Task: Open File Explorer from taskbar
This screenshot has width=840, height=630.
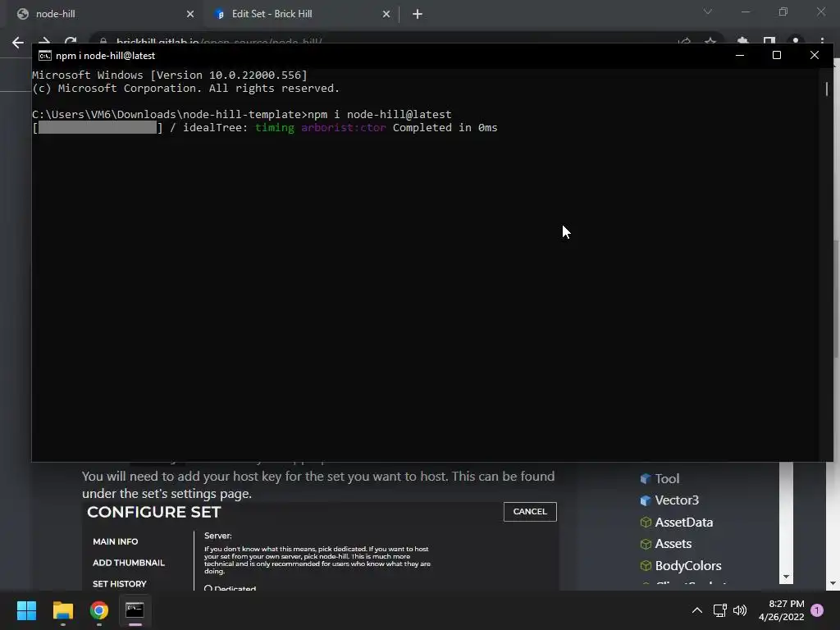Action: pyautogui.click(x=62, y=610)
